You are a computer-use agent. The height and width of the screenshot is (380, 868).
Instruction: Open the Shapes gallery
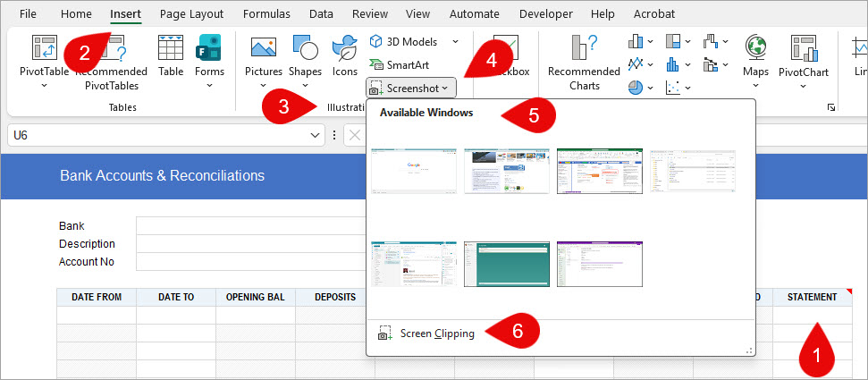[305, 54]
